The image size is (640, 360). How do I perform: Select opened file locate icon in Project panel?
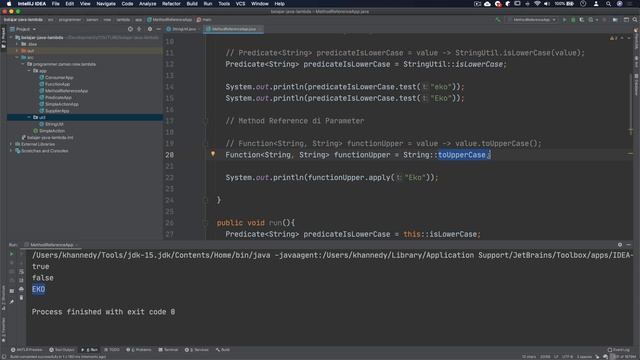click(x=130, y=29)
